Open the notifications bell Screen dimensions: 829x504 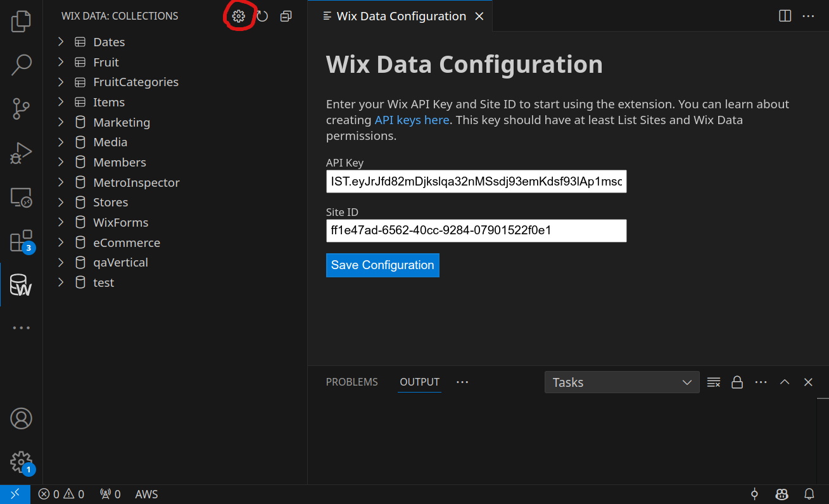click(x=809, y=495)
